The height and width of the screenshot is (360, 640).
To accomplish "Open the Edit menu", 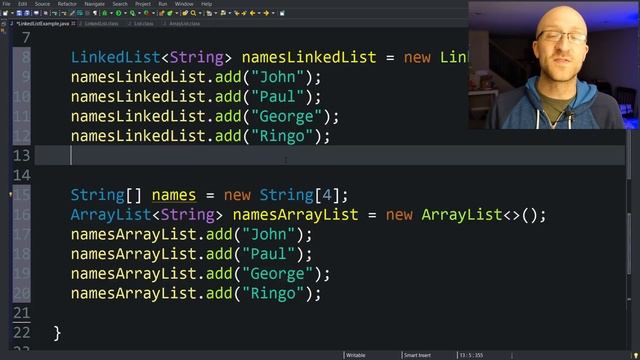I will (x=22, y=4).
